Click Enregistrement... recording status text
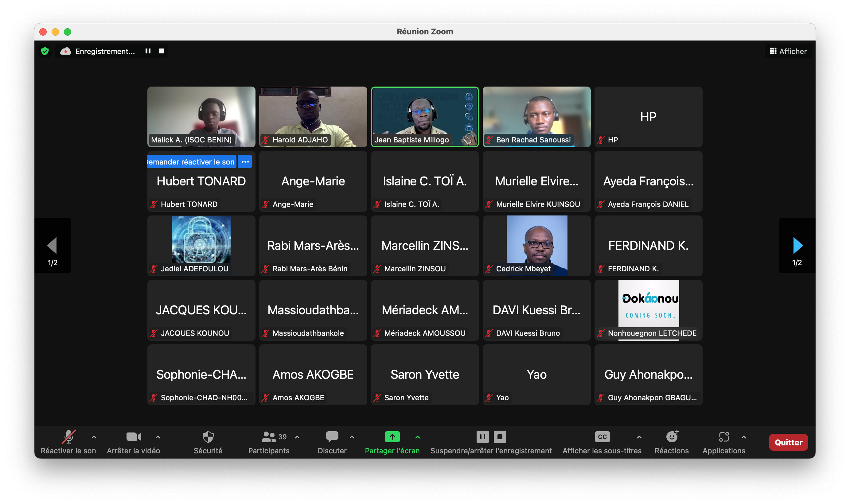The image size is (850, 504). click(105, 51)
